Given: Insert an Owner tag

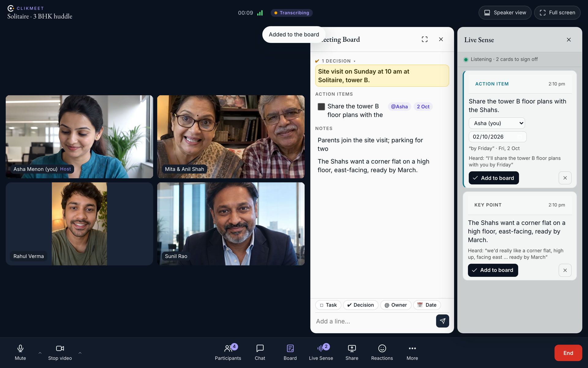Looking at the screenshot, I should click(396, 305).
